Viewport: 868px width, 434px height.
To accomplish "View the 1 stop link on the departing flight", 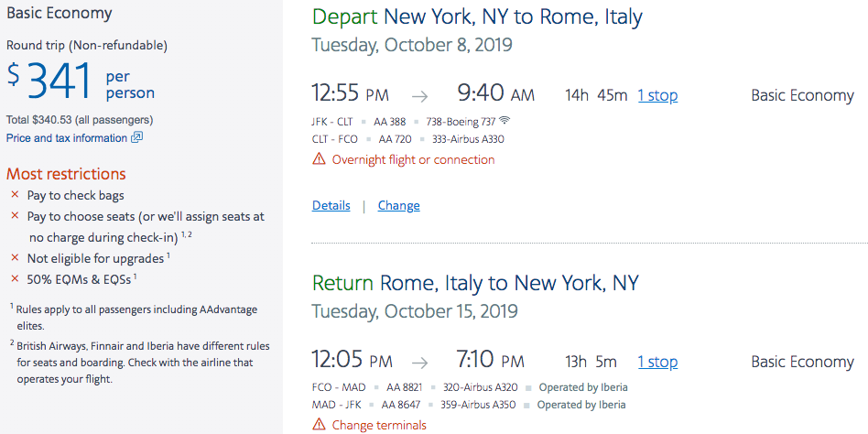I will pos(657,96).
